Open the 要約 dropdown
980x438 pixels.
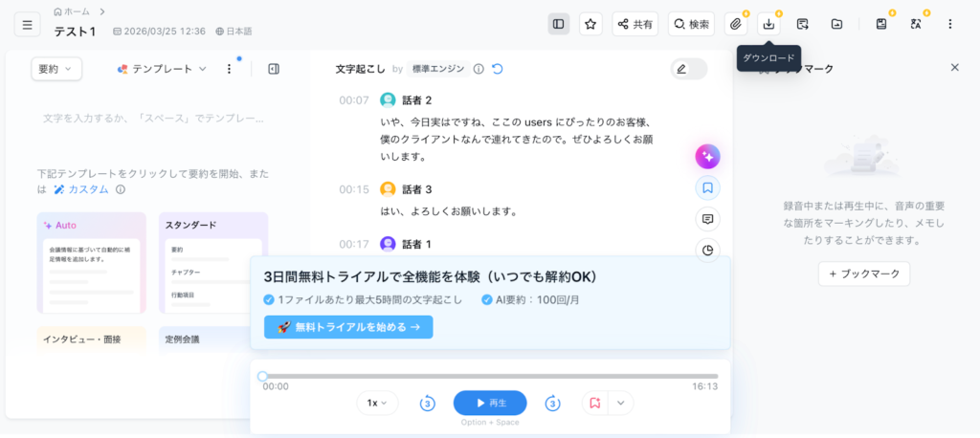tap(56, 69)
